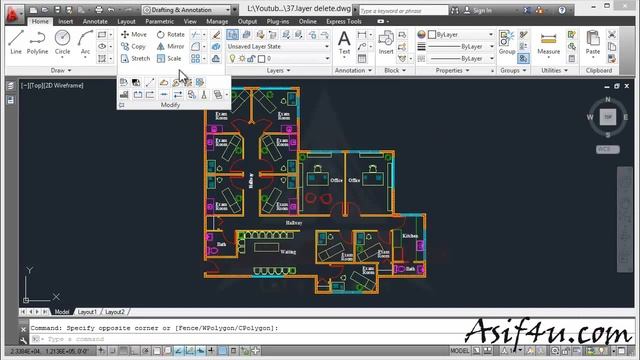640x360 pixels.
Task: Expand the Groups panel
Action: tap(513, 71)
